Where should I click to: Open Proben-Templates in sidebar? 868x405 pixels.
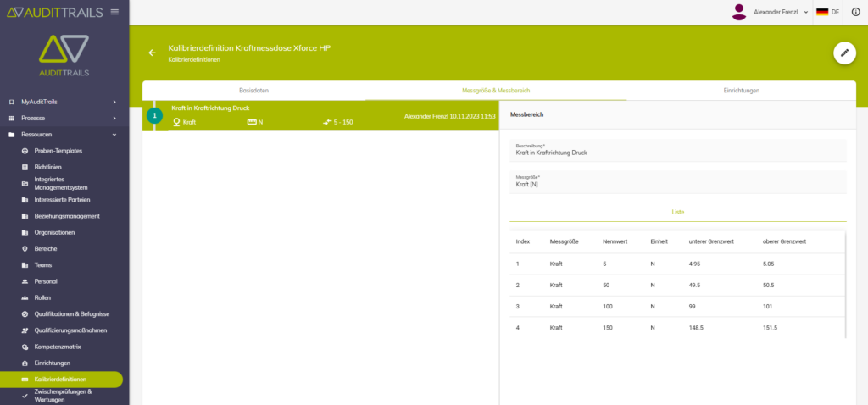(x=58, y=151)
